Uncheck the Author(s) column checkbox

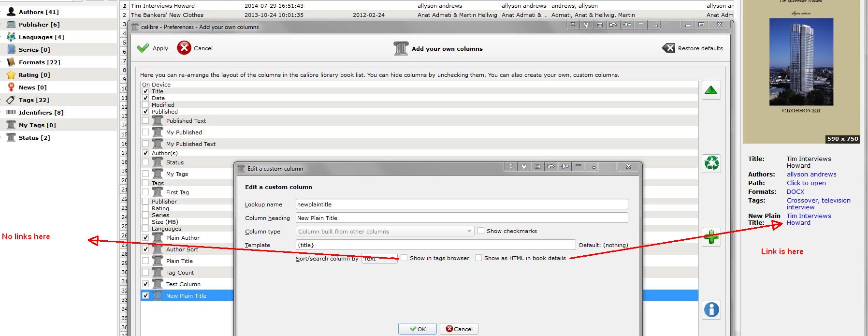[145, 153]
